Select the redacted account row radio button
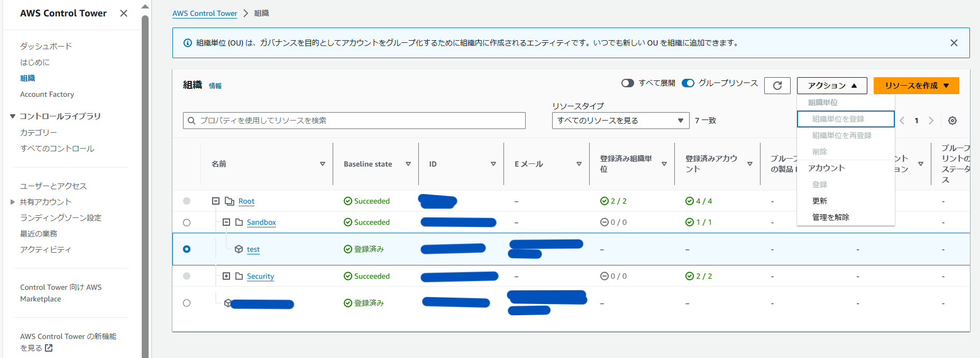This screenshot has width=980, height=358. (x=187, y=303)
